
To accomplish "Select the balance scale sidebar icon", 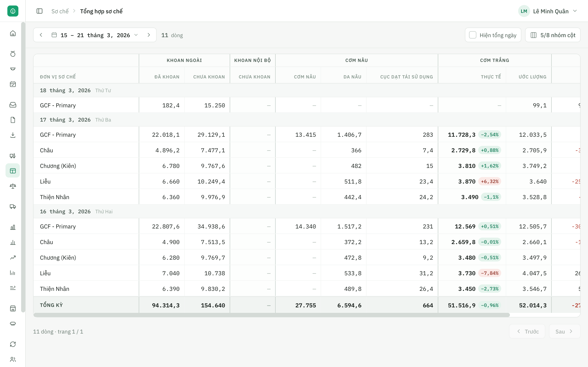I will [x=13, y=186].
